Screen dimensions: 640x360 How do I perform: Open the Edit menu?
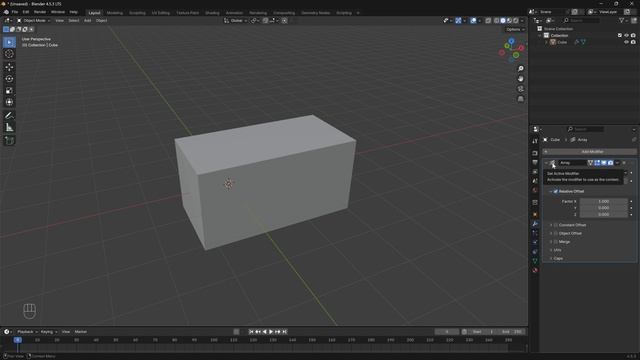pyautogui.click(x=26, y=12)
